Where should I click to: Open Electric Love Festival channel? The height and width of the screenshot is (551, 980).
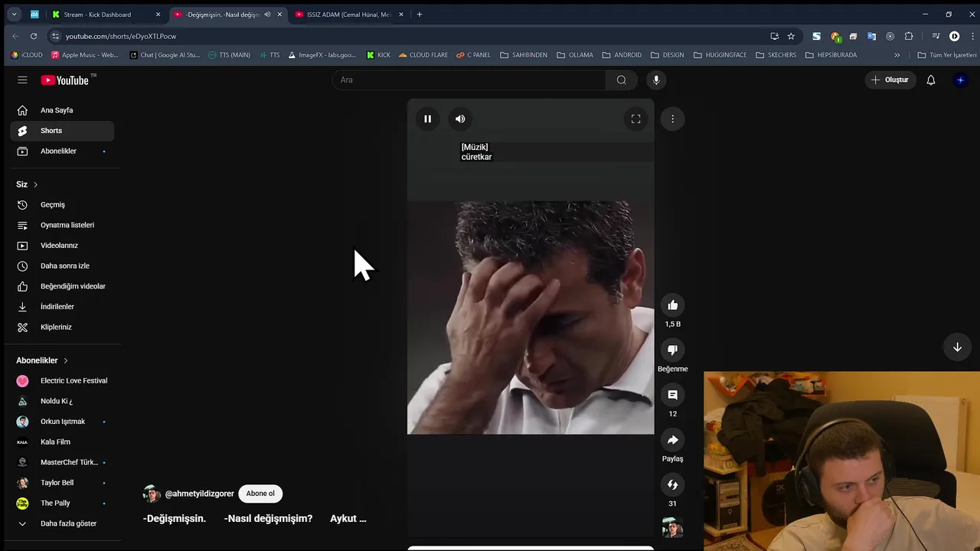(62, 380)
